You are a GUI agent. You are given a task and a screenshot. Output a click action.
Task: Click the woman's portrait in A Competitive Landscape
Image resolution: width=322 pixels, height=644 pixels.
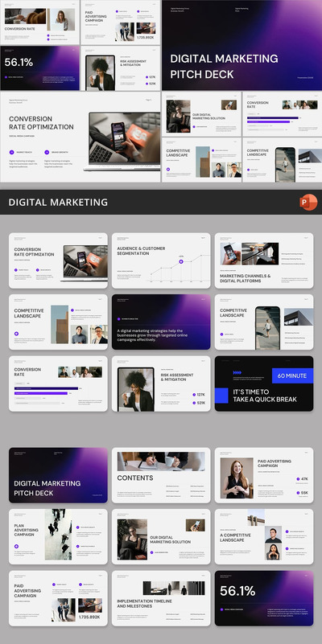point(273,552)
